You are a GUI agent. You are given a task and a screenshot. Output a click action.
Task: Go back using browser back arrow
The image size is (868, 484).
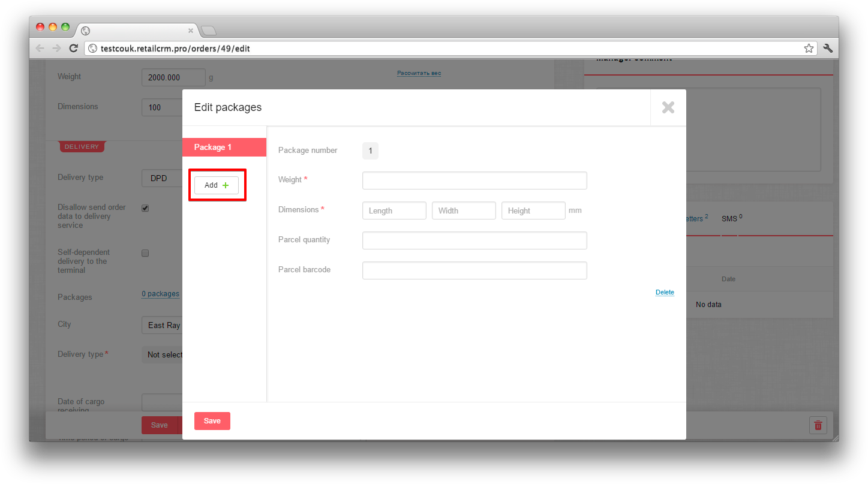pyautogui.click(x=40, y=49)
